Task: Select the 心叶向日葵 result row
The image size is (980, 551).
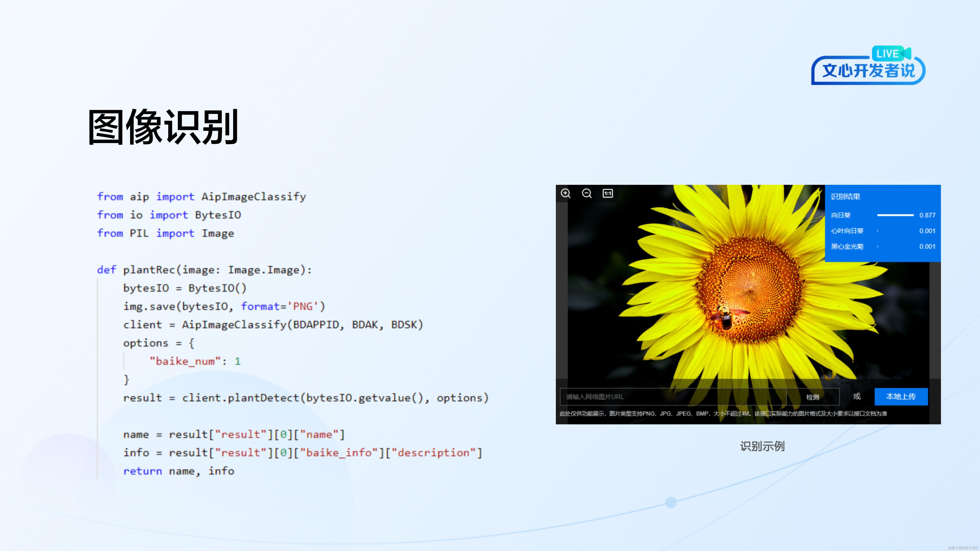Action: [847, 231]
